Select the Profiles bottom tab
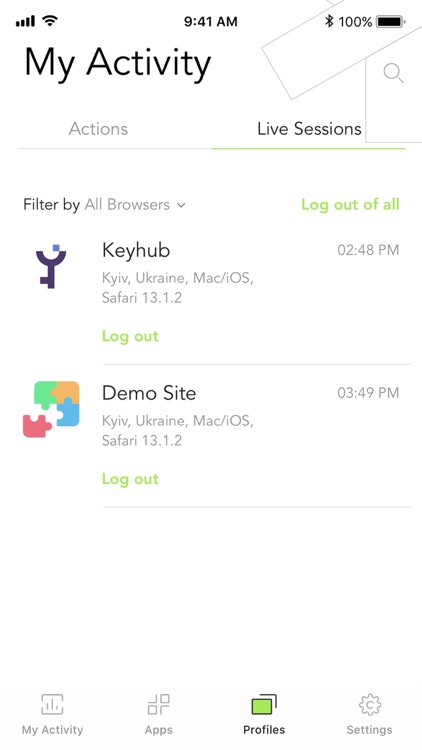422x750 pixels. click(264, 715)
